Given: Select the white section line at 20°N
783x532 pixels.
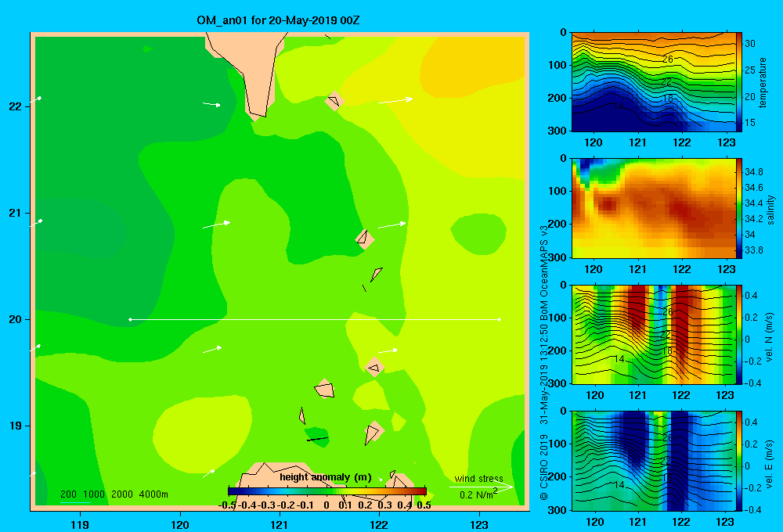Looking at the screenshot, I should pos(315,319).
